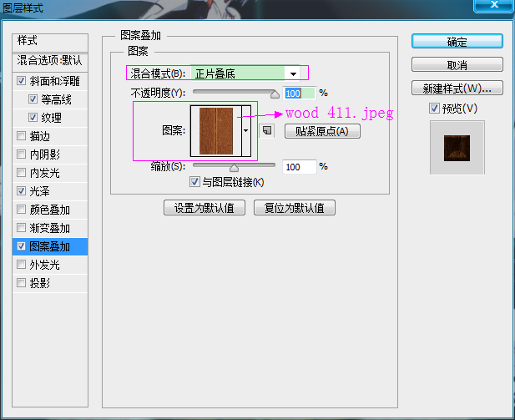
Task: Click the 贴紧原点(A) button
Action: [322, 131]
